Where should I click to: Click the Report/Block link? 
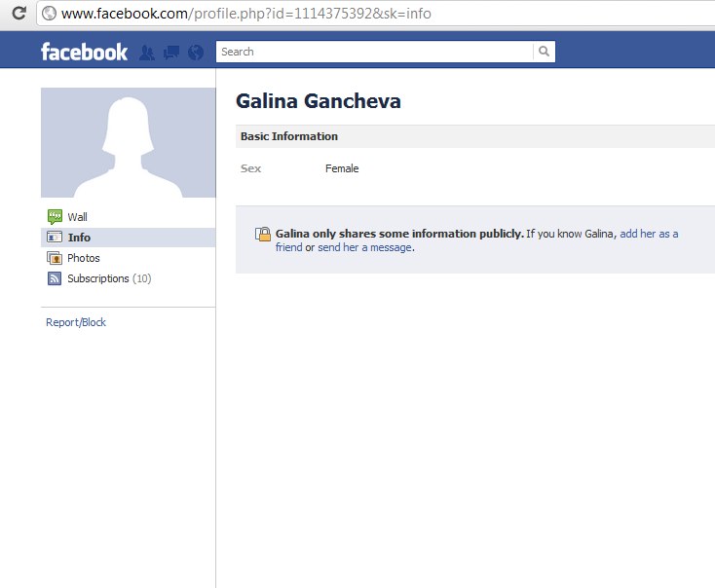(x=76, y=322)
